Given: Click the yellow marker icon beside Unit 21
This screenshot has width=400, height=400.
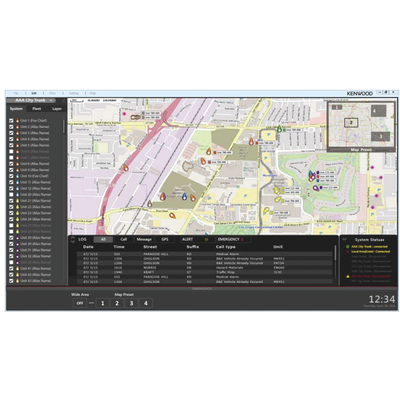Looking at the screenshot, I should pos(17,201).
